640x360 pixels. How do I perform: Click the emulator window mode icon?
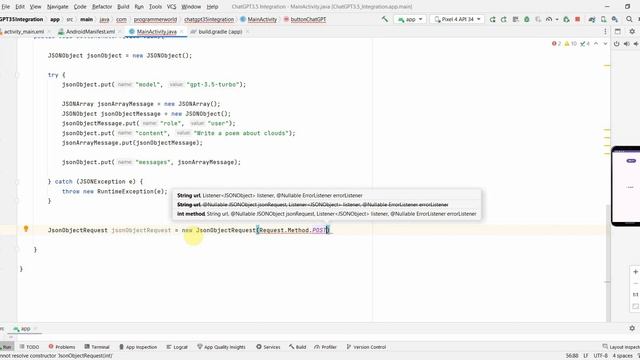coord(618,31)
